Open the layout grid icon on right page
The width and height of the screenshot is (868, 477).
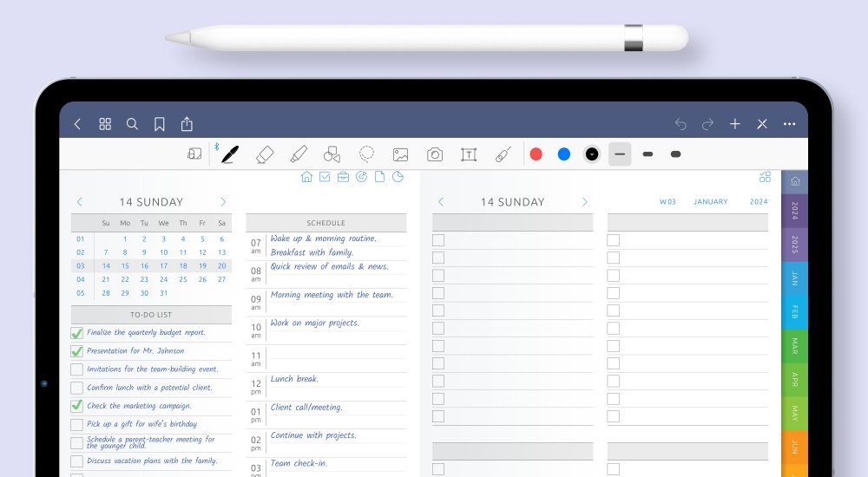tap(765, 177)
